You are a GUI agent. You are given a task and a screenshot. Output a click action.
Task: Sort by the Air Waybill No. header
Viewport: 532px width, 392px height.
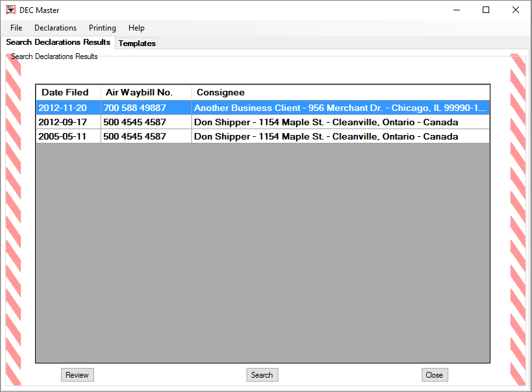tap(146, 92)
